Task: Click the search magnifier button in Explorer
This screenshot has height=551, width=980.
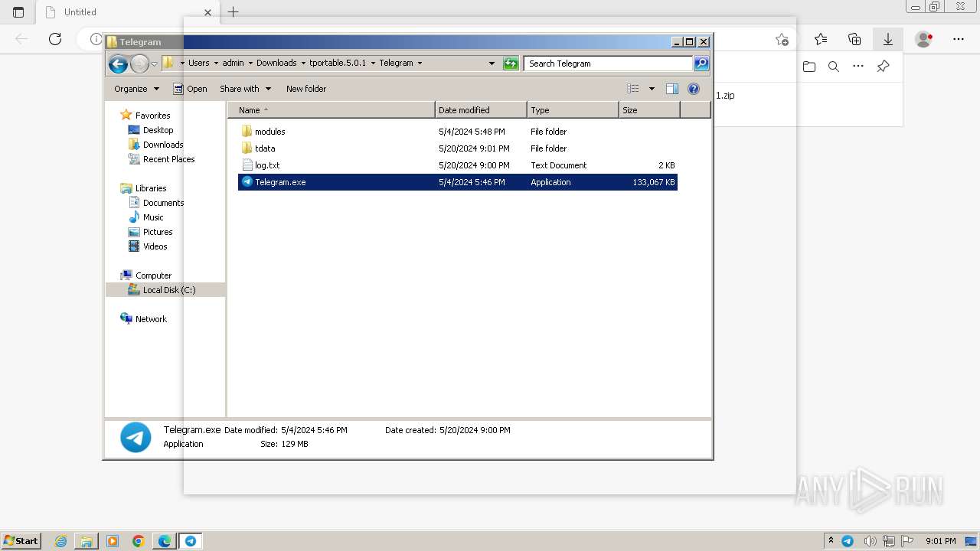Action: coord(701,64)
